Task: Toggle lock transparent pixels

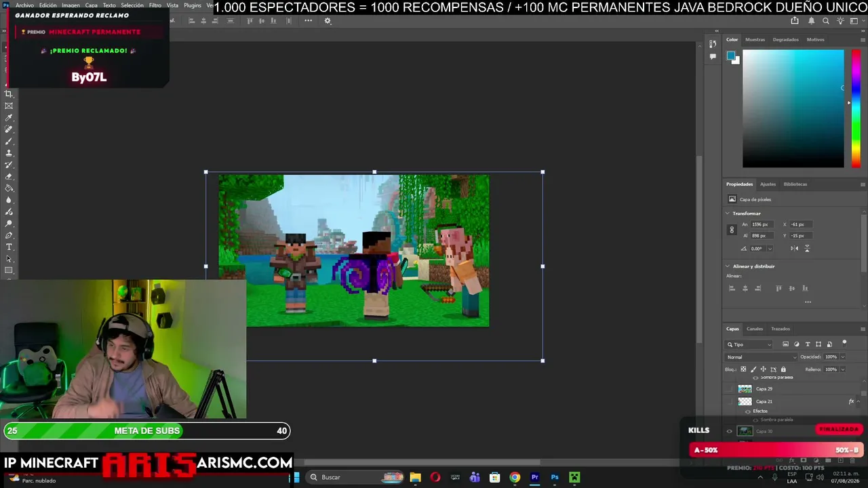Action: (x=743, y=369)
